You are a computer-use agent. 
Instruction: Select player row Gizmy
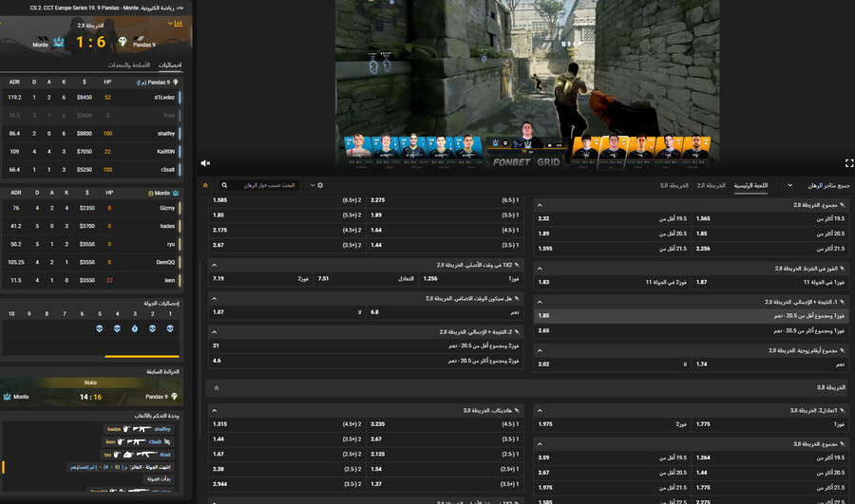[91, 208]
